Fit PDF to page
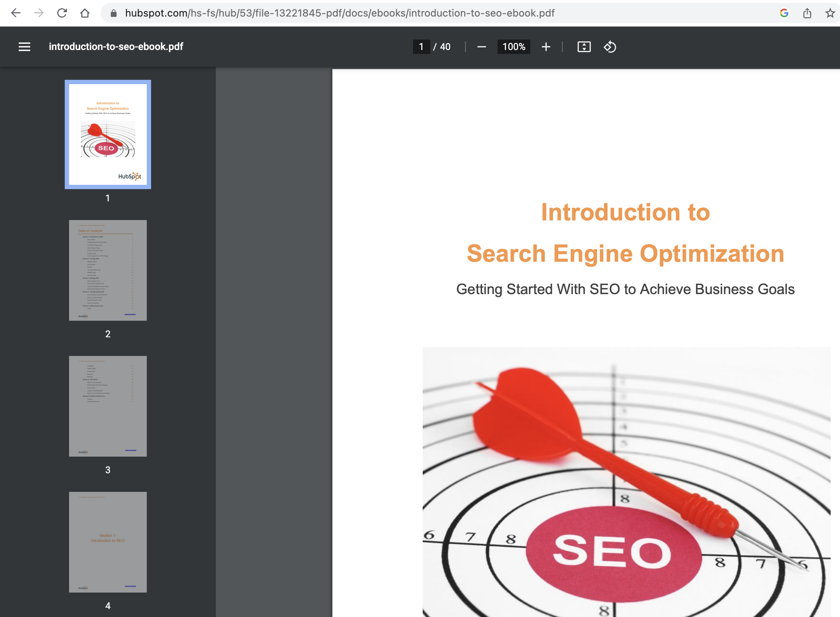840x617 pixels. click(x=584, y=47)
